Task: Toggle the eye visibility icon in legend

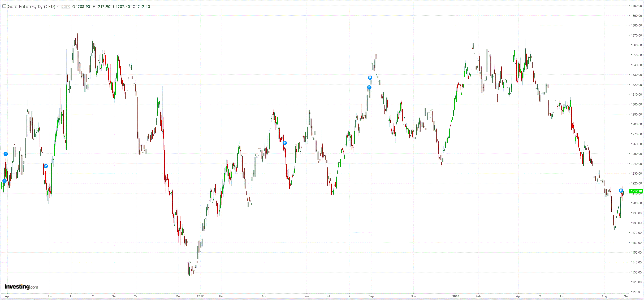Action: [63, 7]
